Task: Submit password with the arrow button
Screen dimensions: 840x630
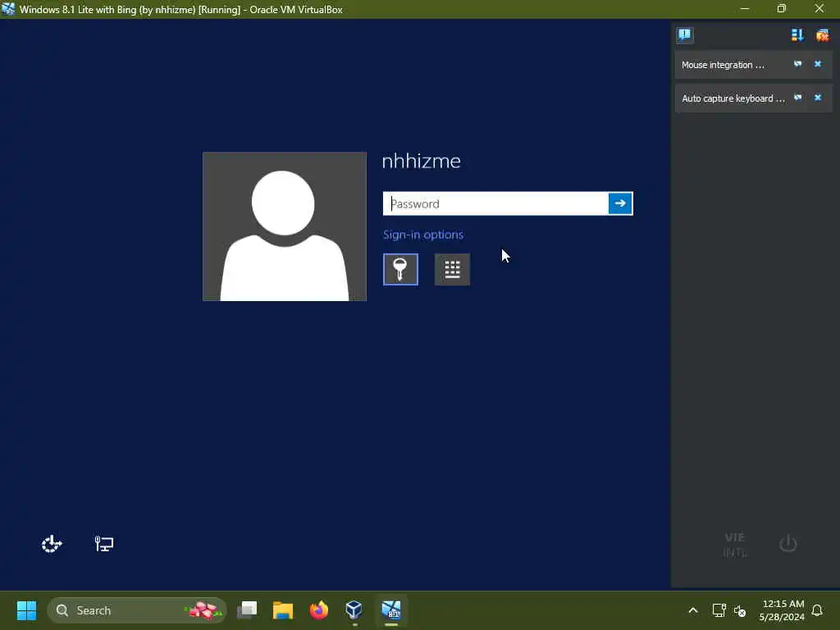Action: 620,203
